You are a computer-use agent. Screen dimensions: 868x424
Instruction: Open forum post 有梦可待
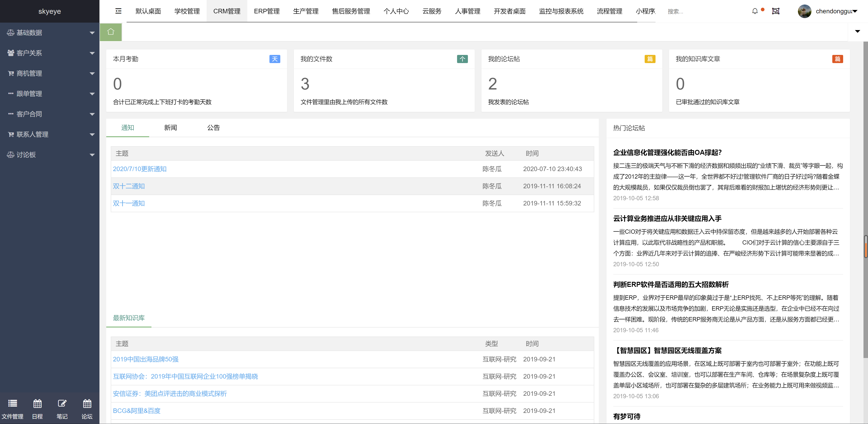[627, 417]
